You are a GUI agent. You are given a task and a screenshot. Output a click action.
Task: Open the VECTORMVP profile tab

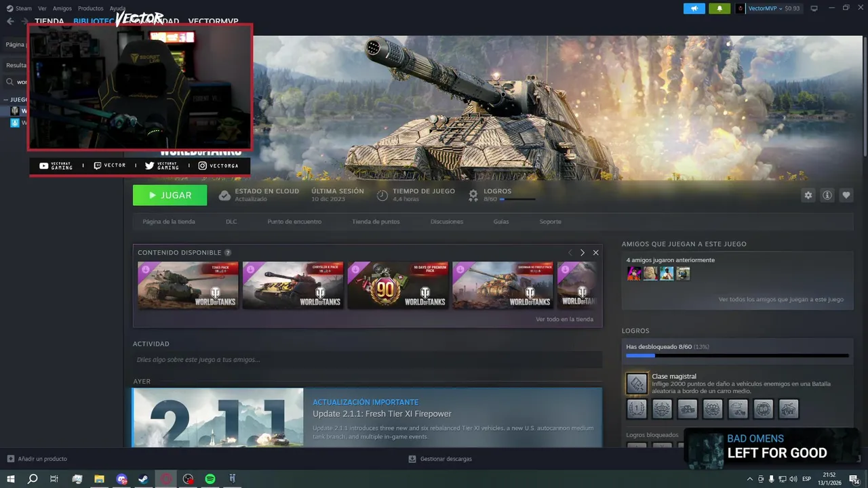(213, 21)
